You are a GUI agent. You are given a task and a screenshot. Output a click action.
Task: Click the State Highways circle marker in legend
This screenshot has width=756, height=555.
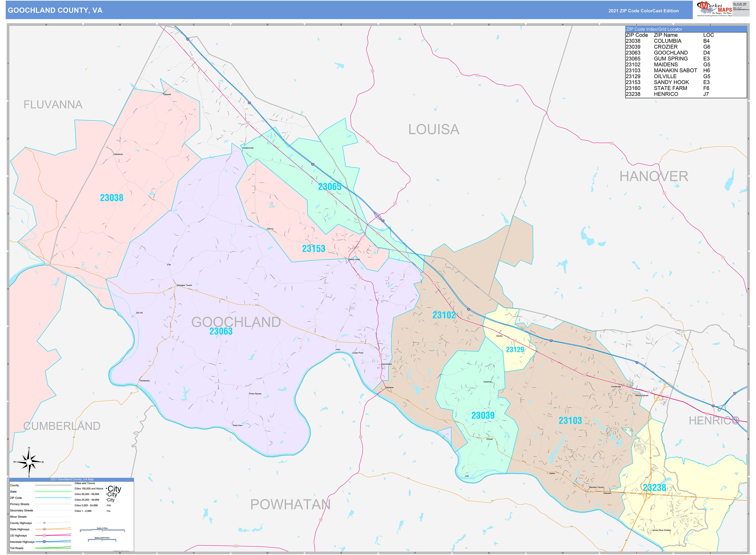pos(44,529)
